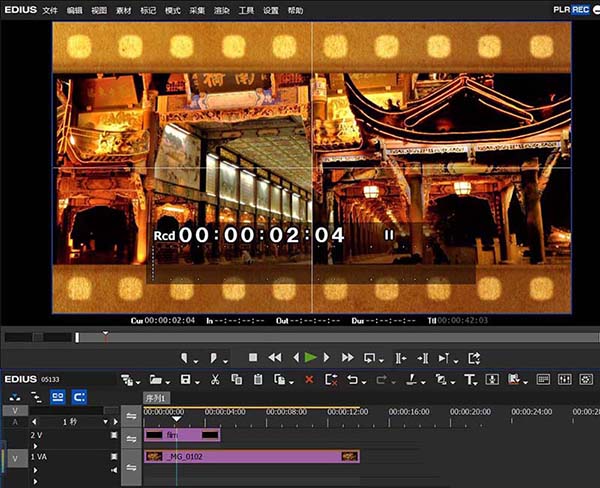600x488 pixels.
Task: Open dropdown beside Set Out icon
Action: (x=225, y=361)
